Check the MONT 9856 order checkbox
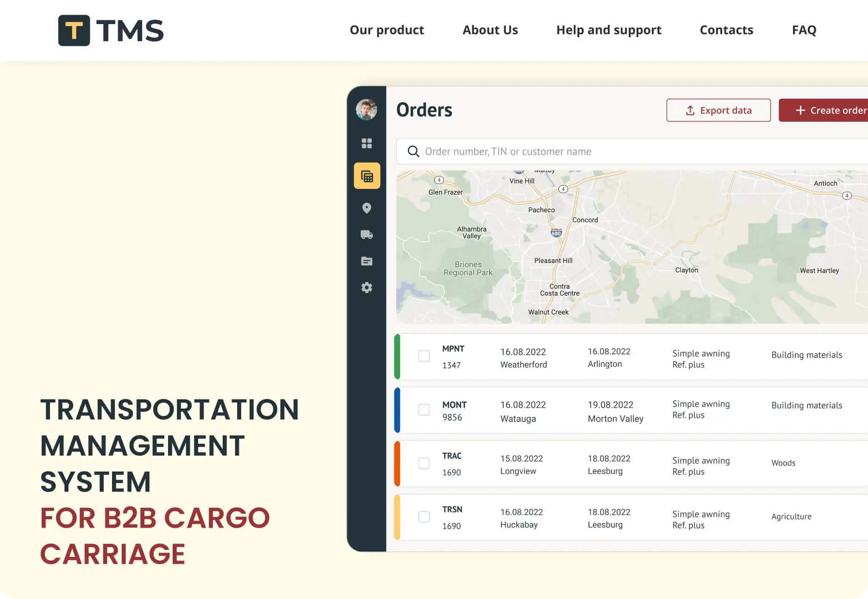 click(x=424, y=410)
